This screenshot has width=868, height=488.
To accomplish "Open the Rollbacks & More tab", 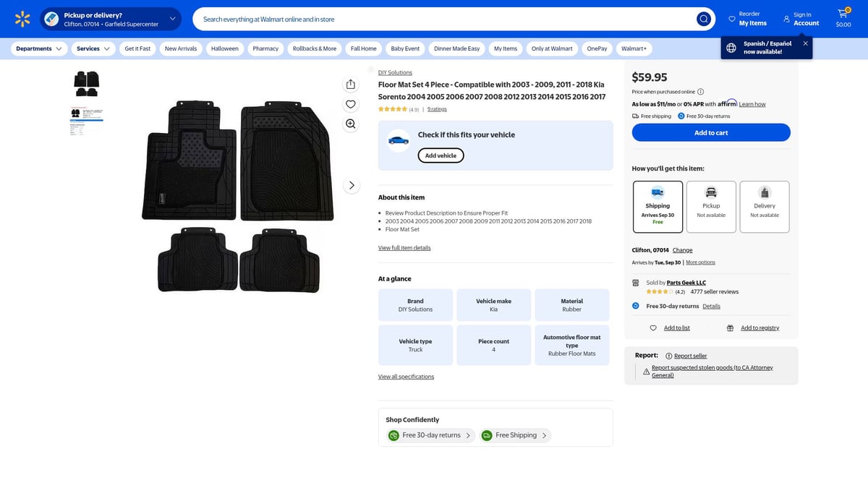I will click(315, 48).
